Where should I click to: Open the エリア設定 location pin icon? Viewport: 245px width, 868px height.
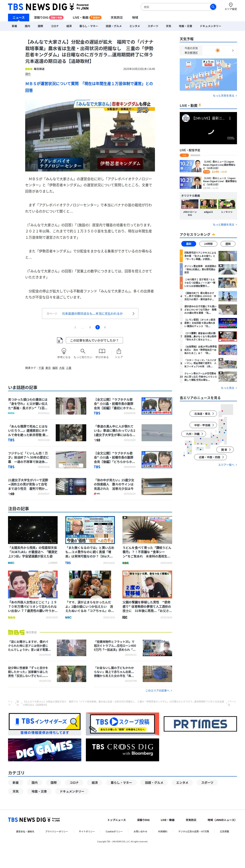(x=230, y=5)
